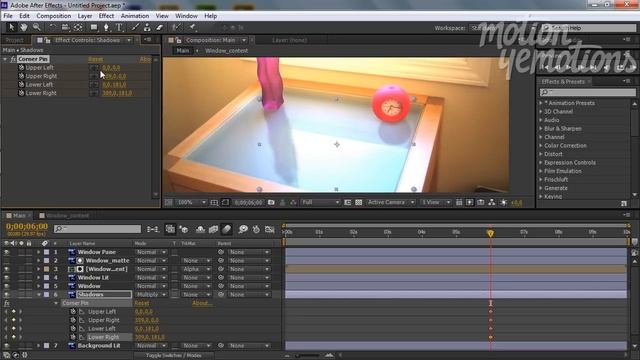Select the Clone Stamp tool
The height and width of the screenshot is (360, 640).
pos(147,27)
